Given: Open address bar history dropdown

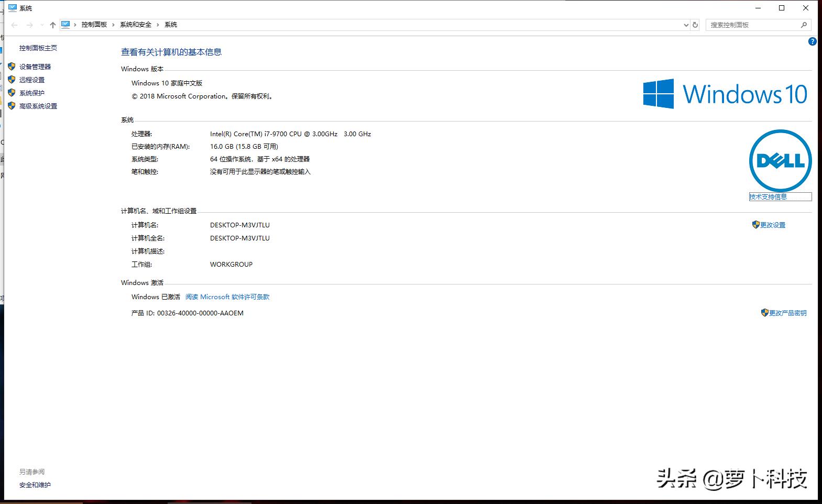Looking at the screenshot, I should click(686, 25).
